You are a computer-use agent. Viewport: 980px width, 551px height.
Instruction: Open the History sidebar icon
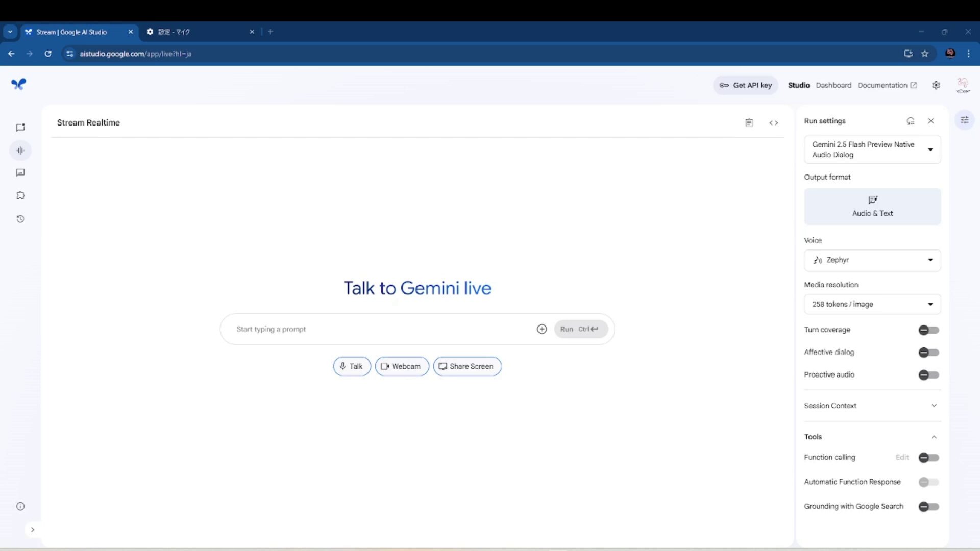(20, 219)
